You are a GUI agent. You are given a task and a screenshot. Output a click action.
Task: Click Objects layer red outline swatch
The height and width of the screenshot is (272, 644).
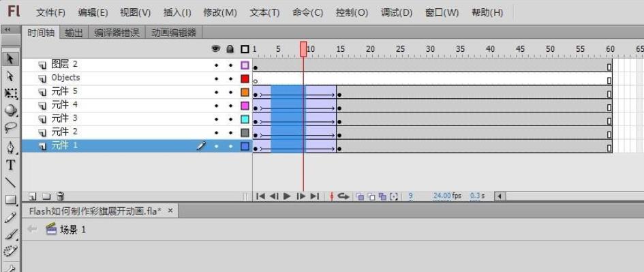pos(245,78)
